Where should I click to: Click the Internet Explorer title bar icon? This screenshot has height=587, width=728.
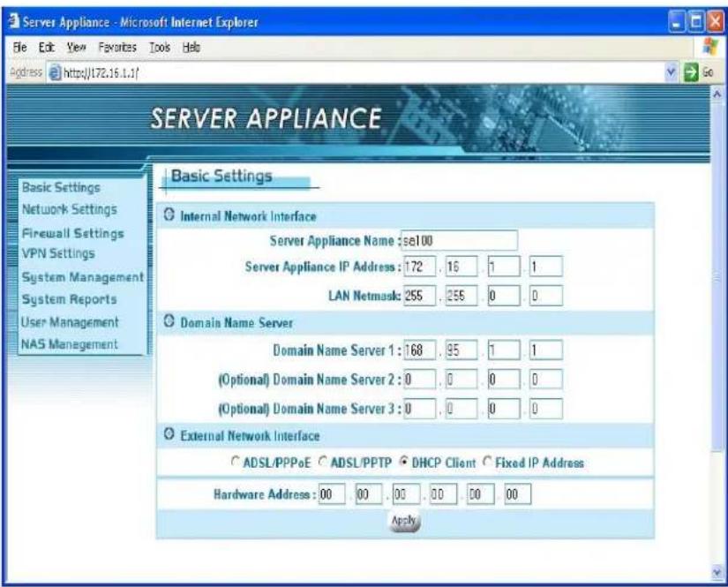(x=13, y=21)
